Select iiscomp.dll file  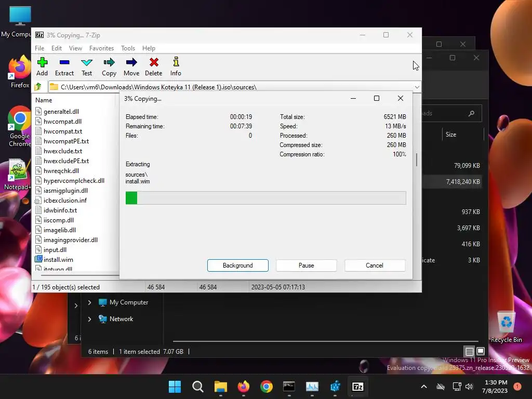pyautogui.click(x=58, y=220)
